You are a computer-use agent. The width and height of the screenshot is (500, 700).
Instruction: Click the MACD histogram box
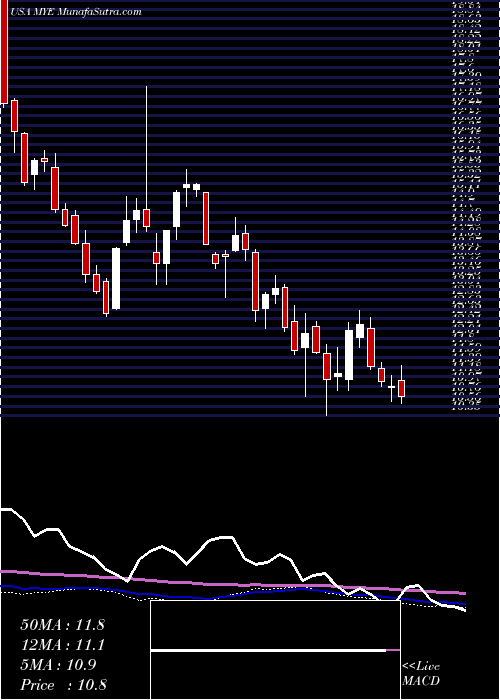coord(275,650)
